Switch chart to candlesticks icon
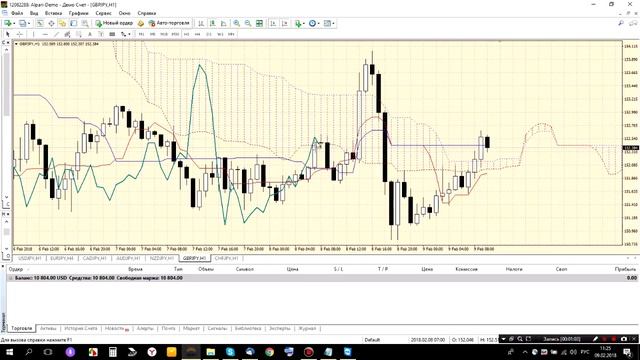The width and height of the screenshot is (640, 360). click(212, 23)
